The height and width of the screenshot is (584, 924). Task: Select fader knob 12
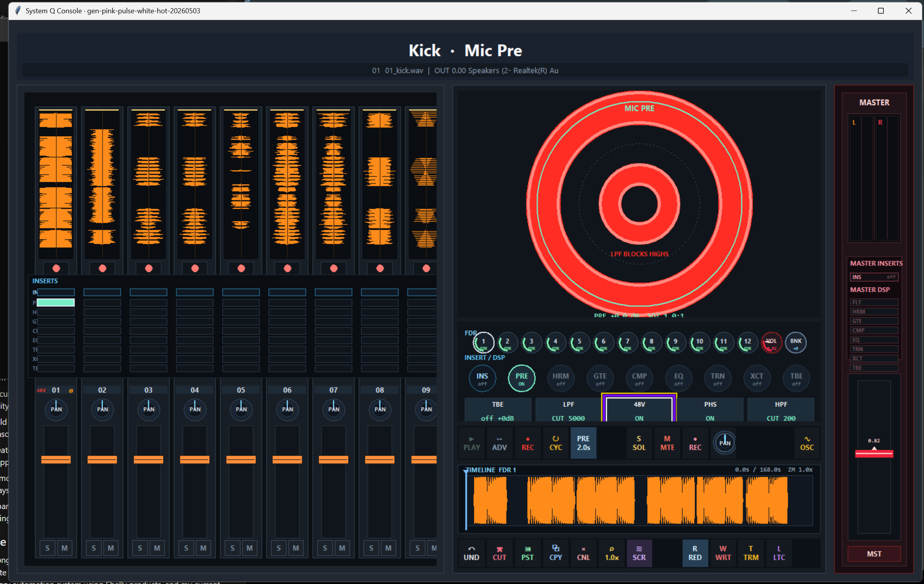tap(747, 343)
